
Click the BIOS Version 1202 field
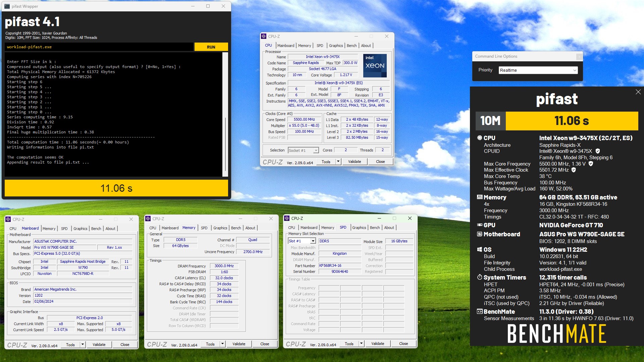point(83,295)
